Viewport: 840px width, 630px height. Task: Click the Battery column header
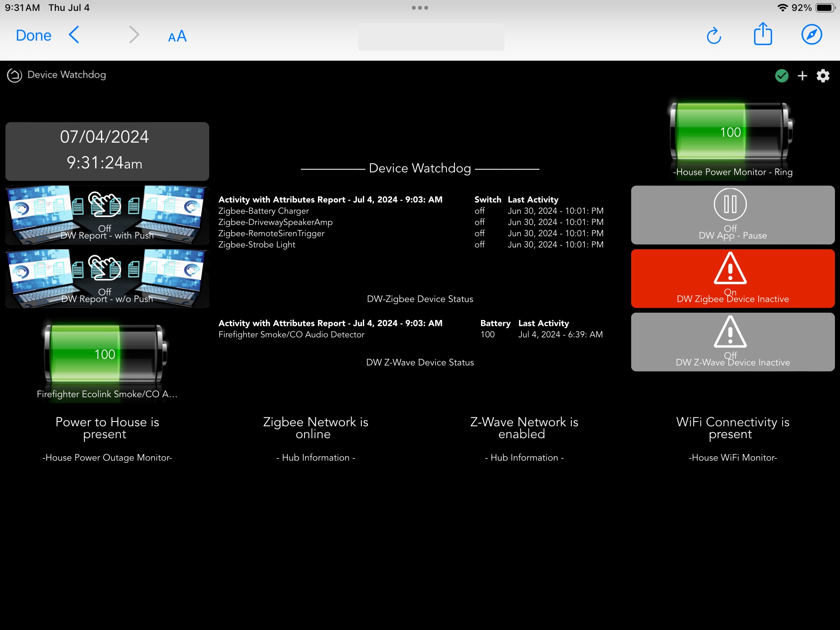(495, 323)
